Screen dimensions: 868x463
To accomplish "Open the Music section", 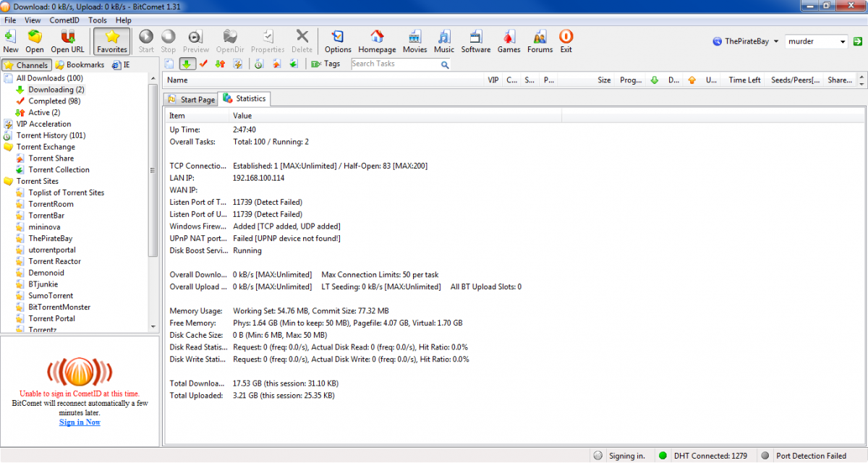I will coord(444,41).
